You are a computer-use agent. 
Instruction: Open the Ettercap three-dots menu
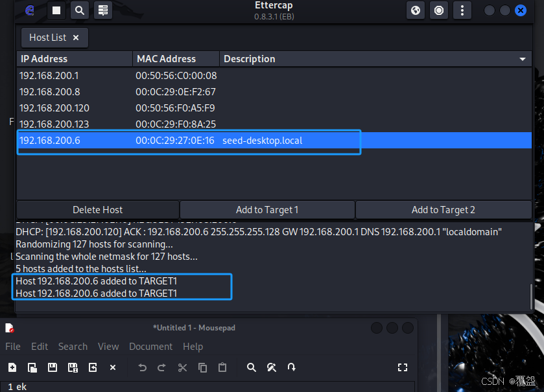462,10
